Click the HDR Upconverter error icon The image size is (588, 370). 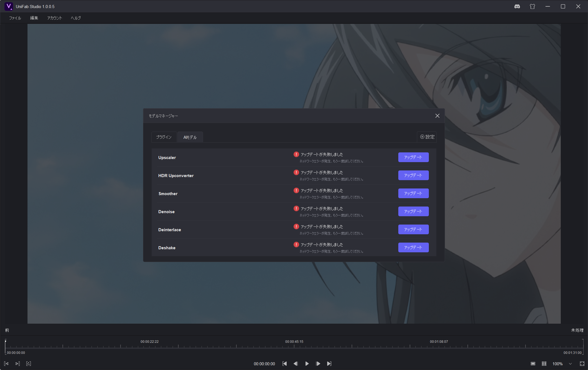click(x=296, y=172)
